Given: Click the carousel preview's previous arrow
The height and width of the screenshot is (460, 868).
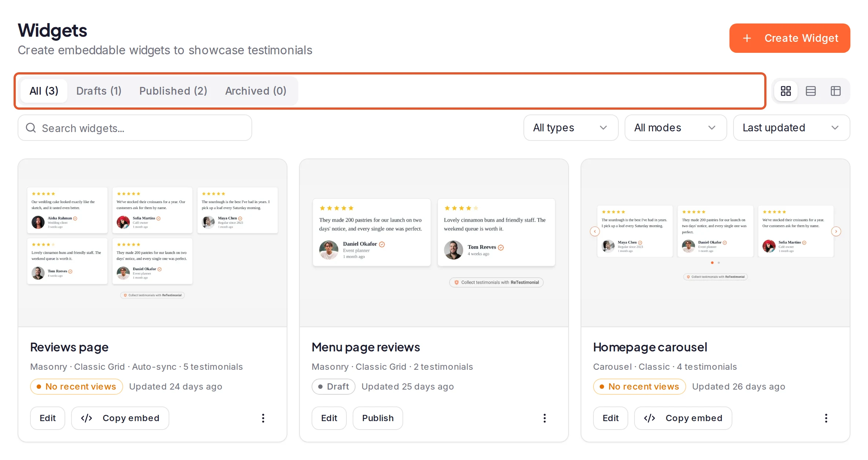Looking at the screenshot, I should tap(595, 231).
